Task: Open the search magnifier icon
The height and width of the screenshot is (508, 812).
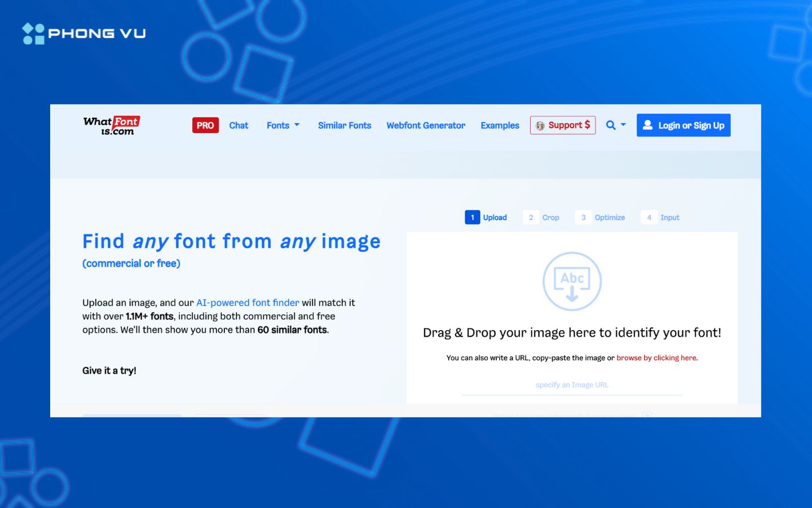Action: coord(611,125)
